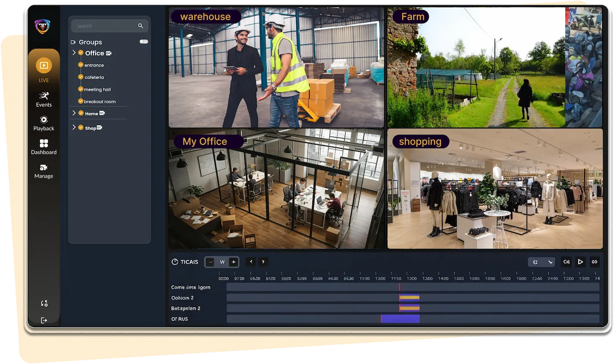
Task: Expand the Home camera group
Action: (x=74, y=113)
